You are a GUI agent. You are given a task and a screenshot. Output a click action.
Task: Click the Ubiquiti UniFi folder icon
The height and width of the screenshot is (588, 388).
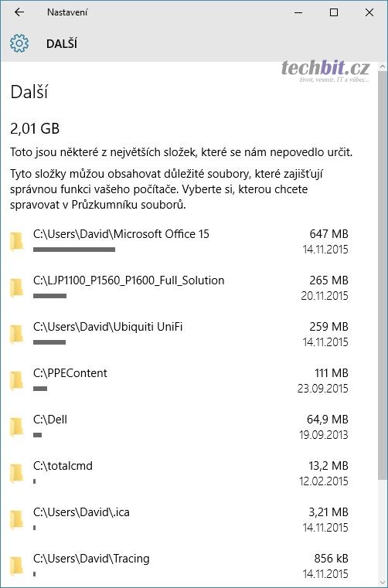click(x=16, y=334)
